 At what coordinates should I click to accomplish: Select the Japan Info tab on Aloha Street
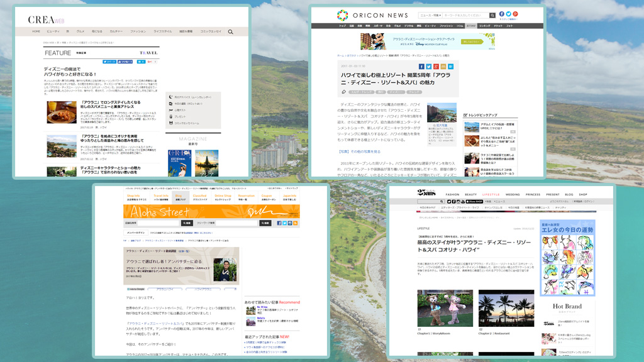[289, 197]
